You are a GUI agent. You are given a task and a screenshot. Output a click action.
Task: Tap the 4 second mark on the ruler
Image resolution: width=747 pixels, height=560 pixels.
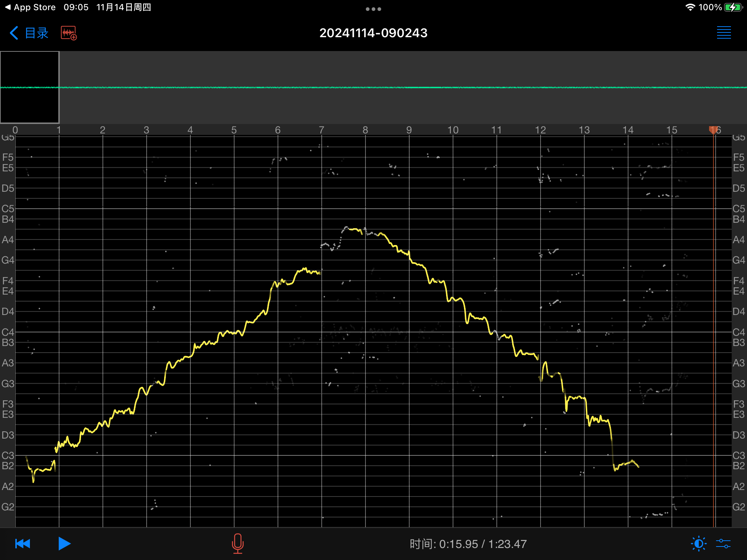point(190,130)
